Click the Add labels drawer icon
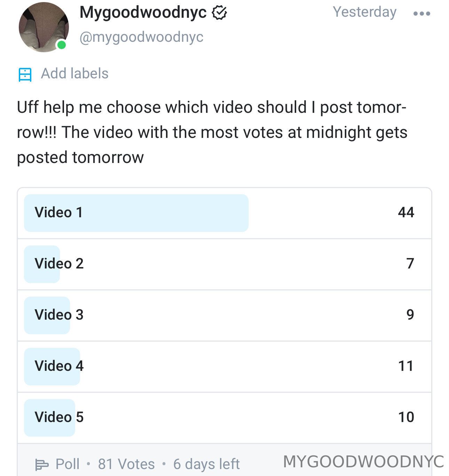This screenshot has height=476, width=449. pyautogui.click(x=25, y=75)
